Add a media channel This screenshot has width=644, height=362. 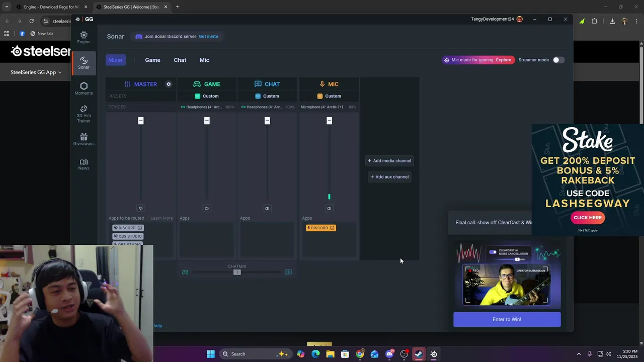(389, 161)
